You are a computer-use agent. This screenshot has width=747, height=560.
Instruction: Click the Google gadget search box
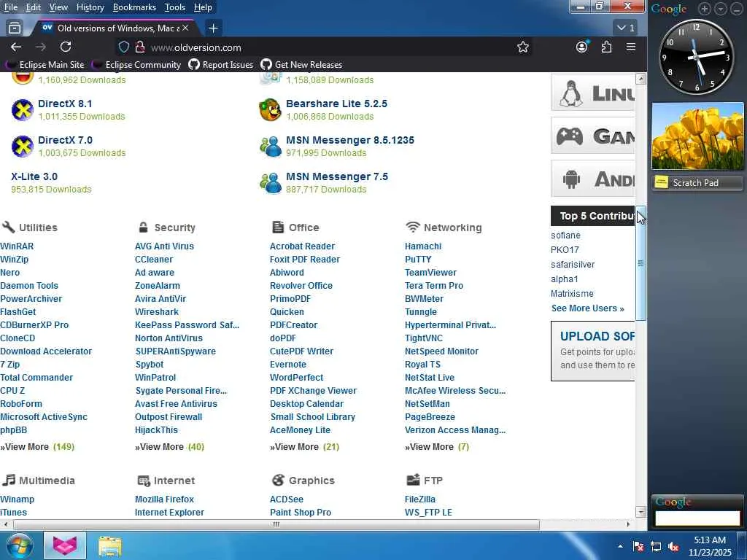(697, 518)
